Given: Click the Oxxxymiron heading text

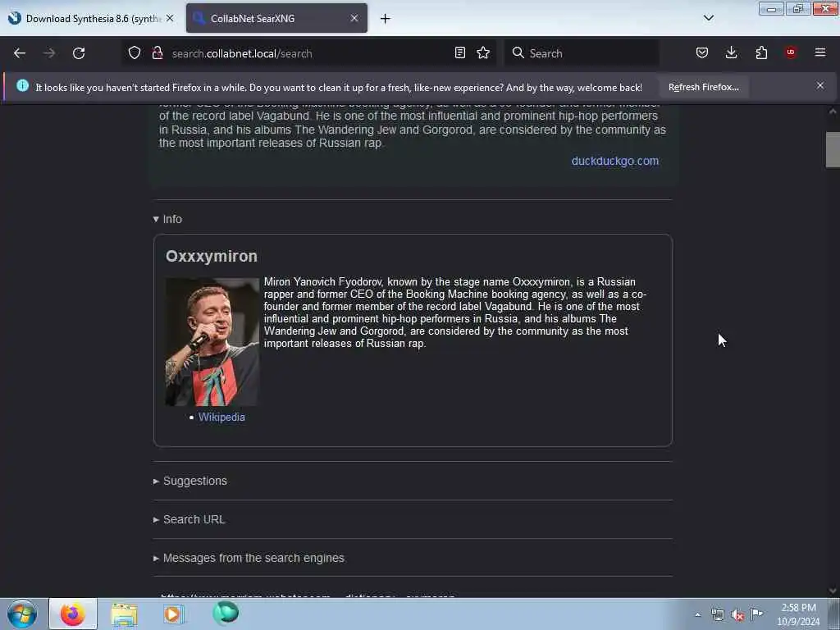Looking at the screenshot, I should point(212,256).
